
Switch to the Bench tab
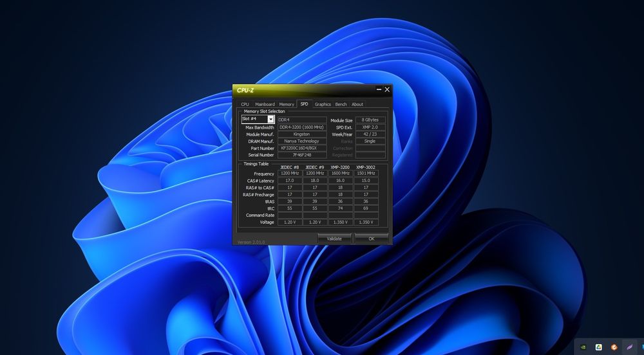(x=341, y=104)
